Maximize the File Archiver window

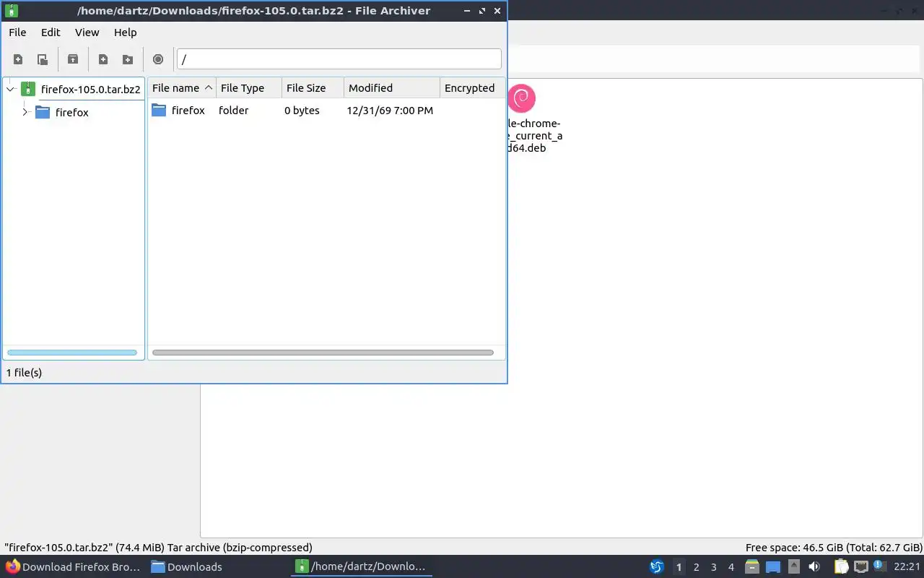tap(481, 11)
